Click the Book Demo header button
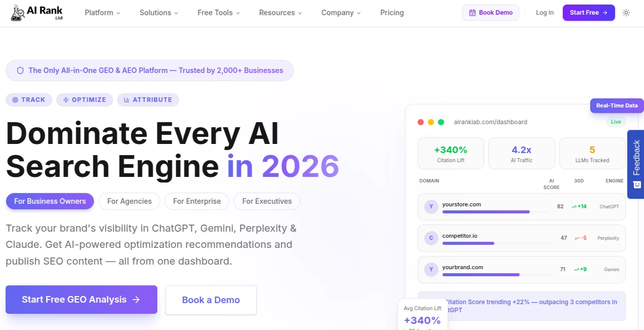Screen dimensions: 644x330 coord(491,13)
